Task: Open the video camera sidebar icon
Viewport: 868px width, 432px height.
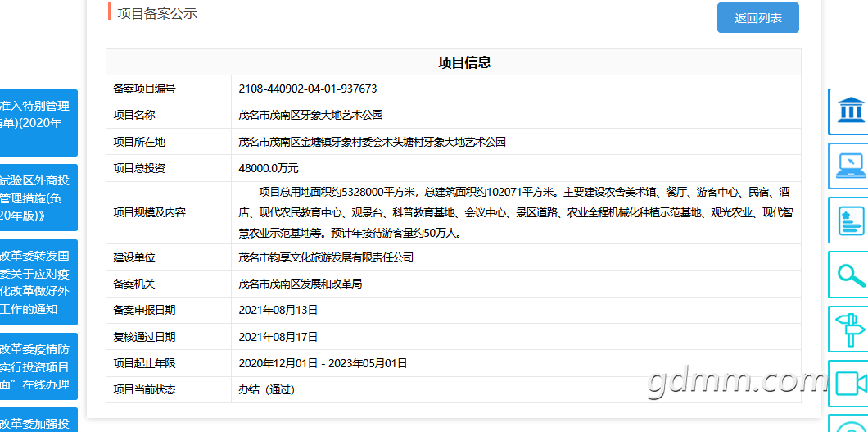Action: coord(850,384)
